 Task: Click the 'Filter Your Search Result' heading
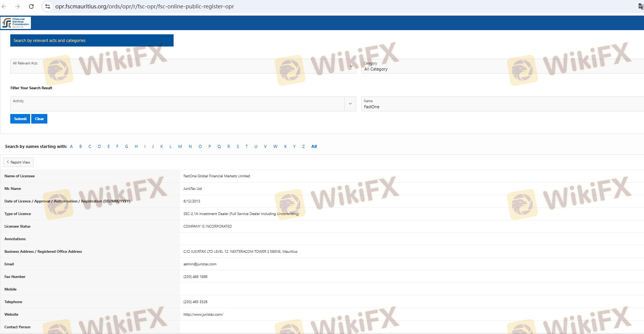pyautogui.click(x=31, y=88)
